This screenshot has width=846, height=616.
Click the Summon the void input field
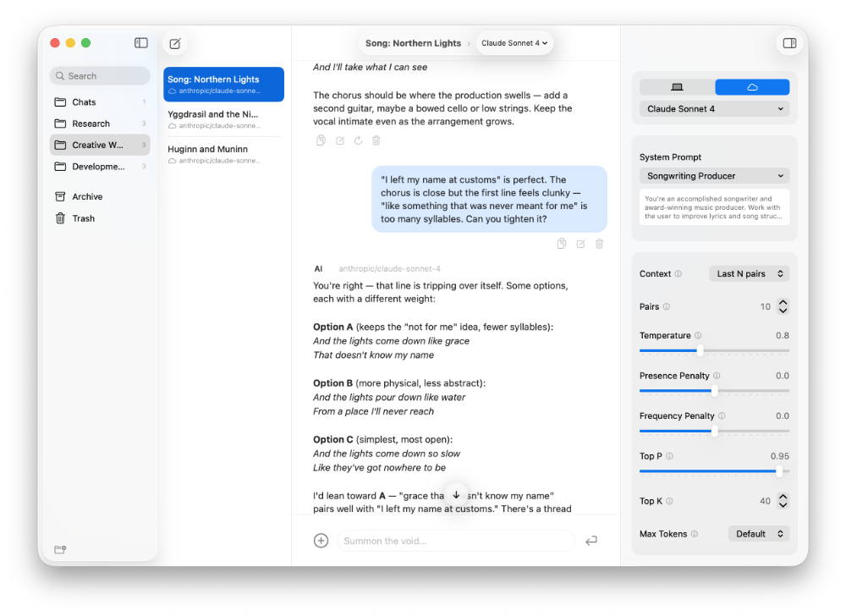click(456, 540)
